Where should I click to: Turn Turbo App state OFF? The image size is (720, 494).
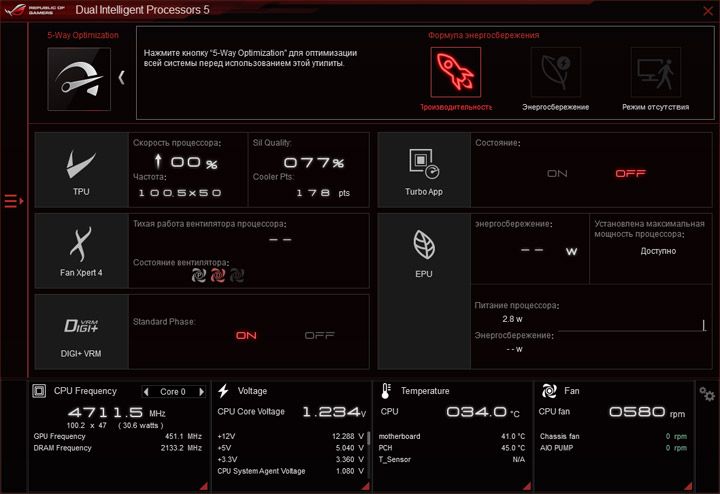630,174
